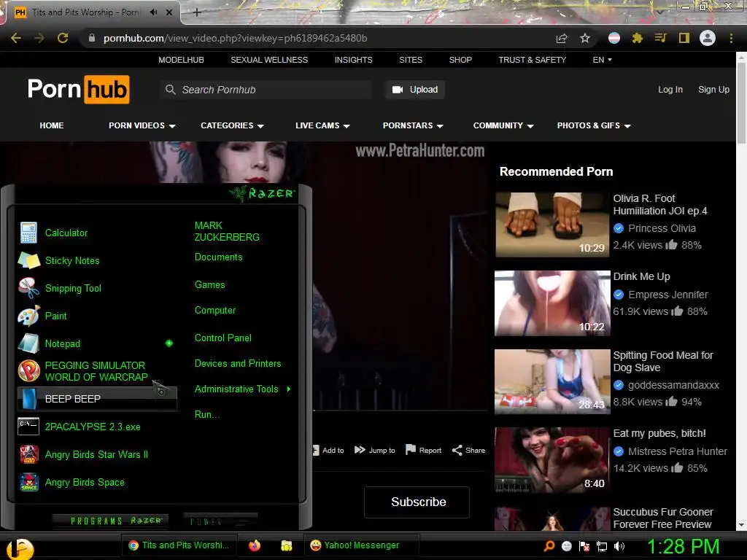Run 2PACALYPSE 2.3.exe

click(96, 427)
